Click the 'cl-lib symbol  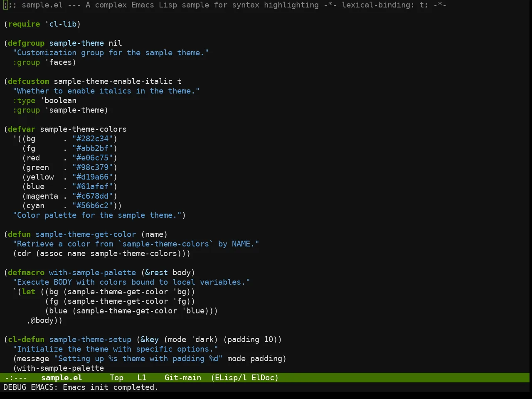tap(61, 24)
